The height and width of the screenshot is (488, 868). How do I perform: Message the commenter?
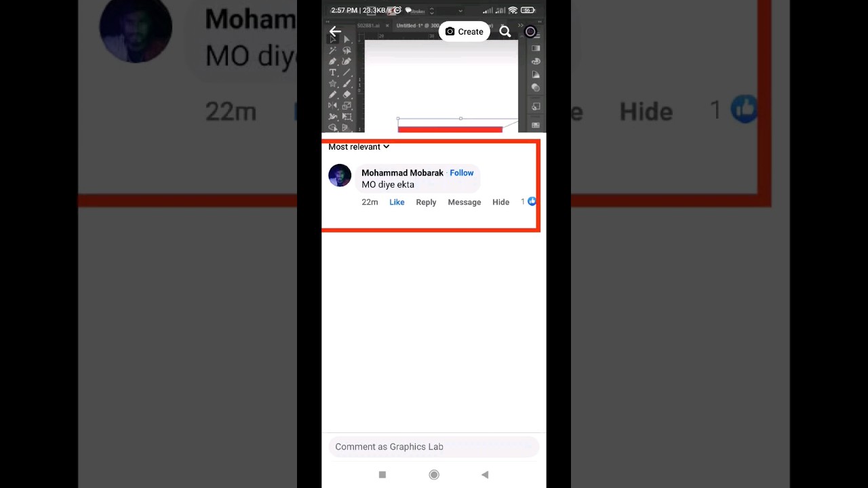click(465, 202)
